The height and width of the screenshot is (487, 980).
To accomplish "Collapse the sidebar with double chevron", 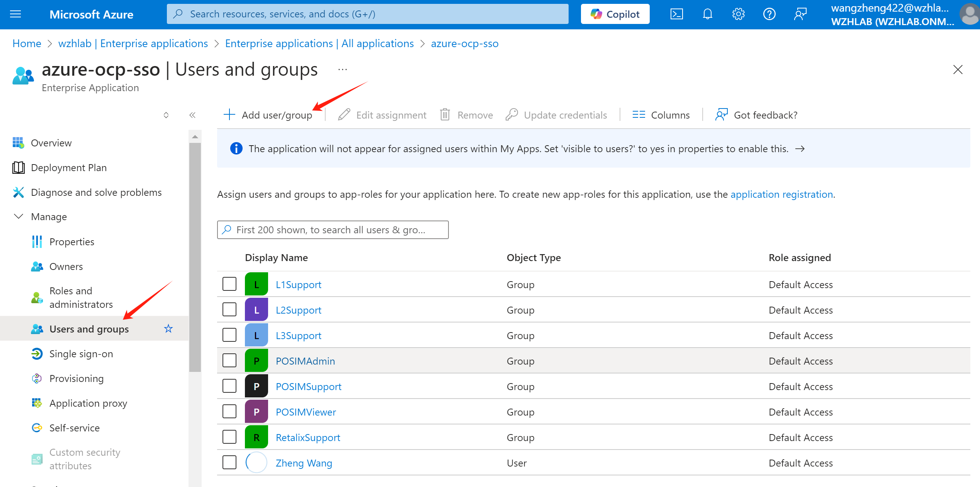I will tap(192, 115).
